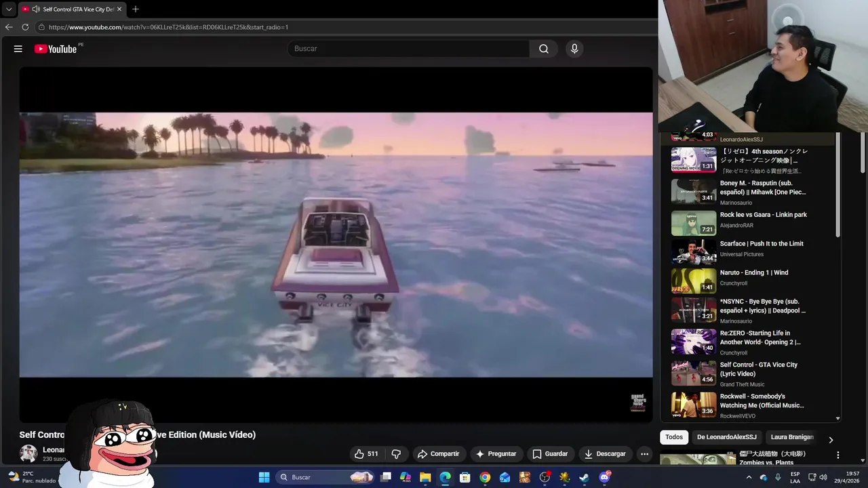Image resolution: width=868 pixels, height=488 pixels.
Task: Select the Todos filter chip
Action: coord(674,437)
